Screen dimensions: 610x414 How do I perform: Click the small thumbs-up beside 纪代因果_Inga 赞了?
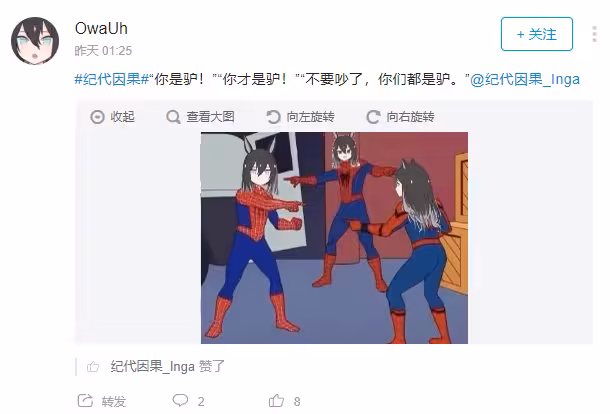point(93,367)
